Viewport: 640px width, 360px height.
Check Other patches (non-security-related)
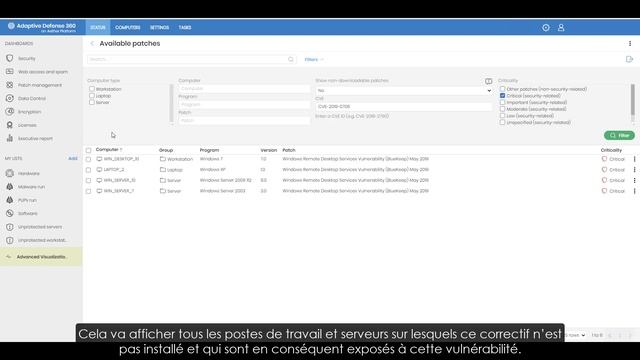pyautogui.click(x=502, y=89)
